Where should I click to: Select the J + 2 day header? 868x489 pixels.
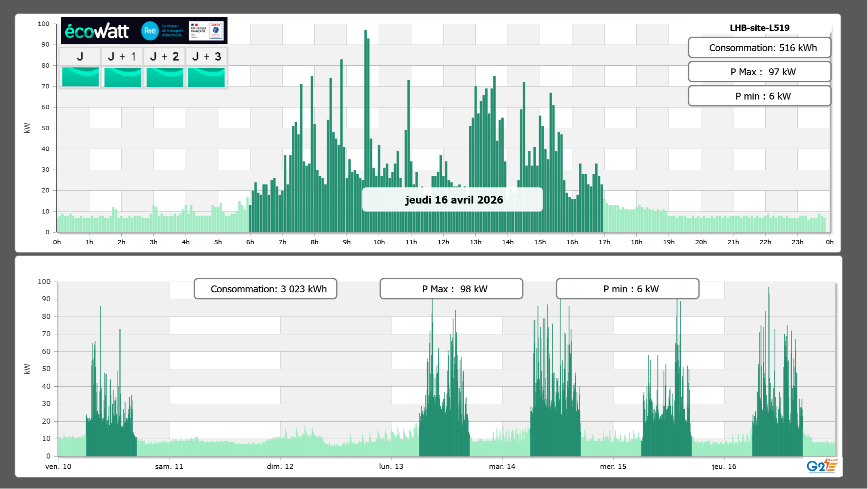click(x=164, y=56)
